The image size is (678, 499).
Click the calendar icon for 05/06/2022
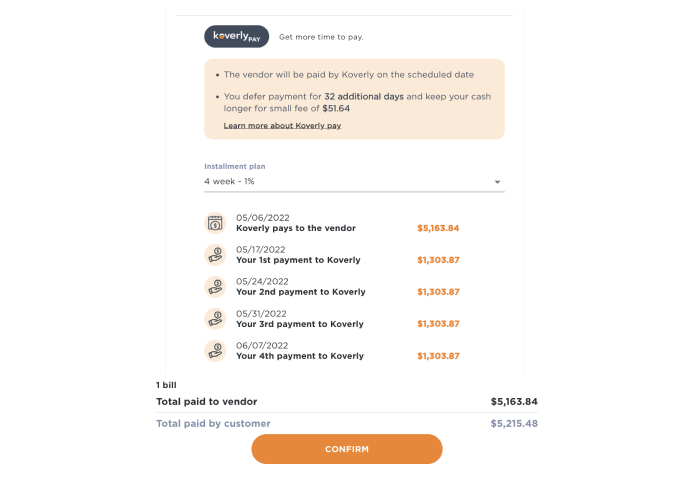(215, 223)
